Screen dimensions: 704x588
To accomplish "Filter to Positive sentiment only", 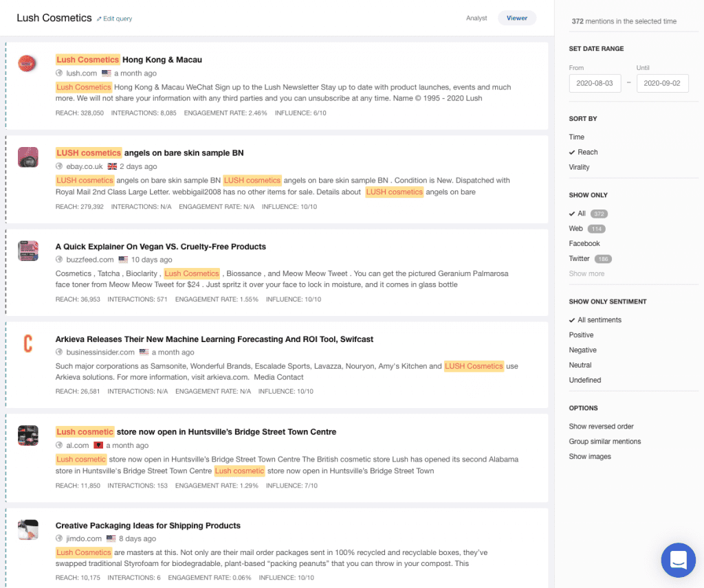I will tap(581, 335).
